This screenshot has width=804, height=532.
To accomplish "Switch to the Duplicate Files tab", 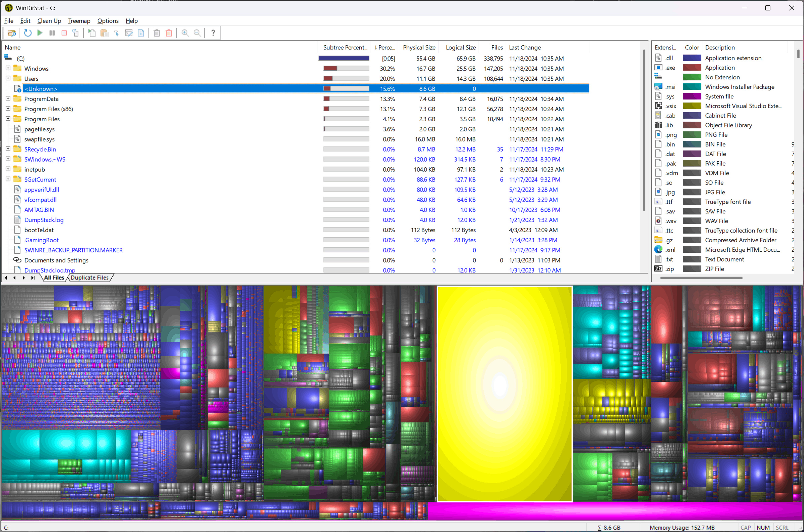I will pyautogui.click(x=89, y=278).
